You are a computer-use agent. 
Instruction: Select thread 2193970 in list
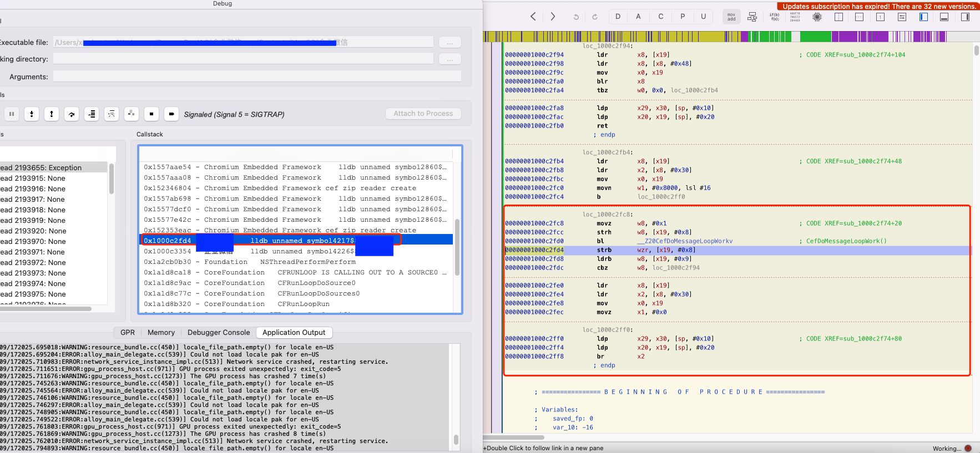53,241
